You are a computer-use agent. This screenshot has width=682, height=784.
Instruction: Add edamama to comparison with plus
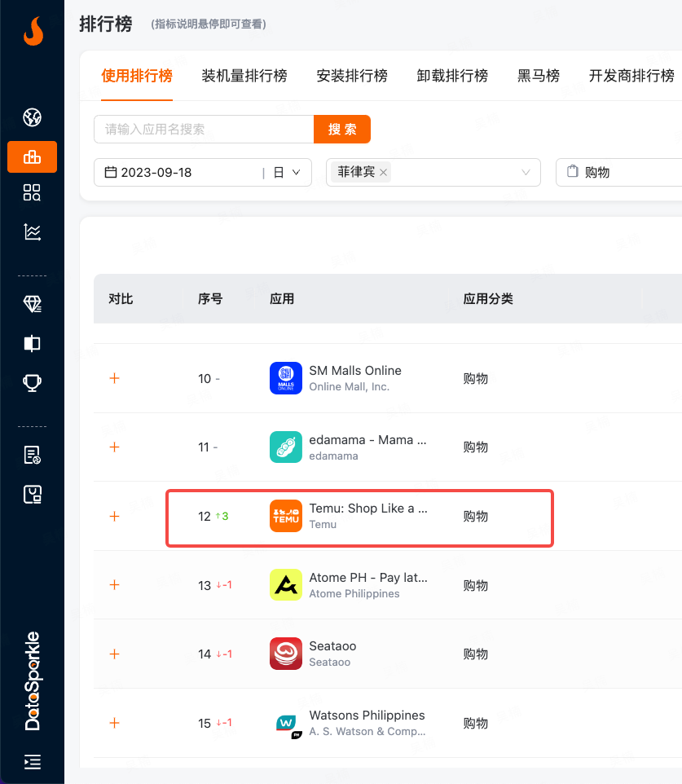pos(115,447)
